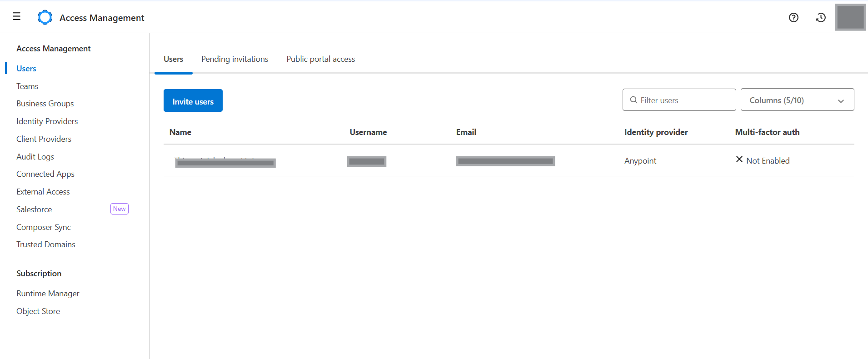
Task: Click the Invite users button
Action: pyautogui.click(x=193, y=100)
